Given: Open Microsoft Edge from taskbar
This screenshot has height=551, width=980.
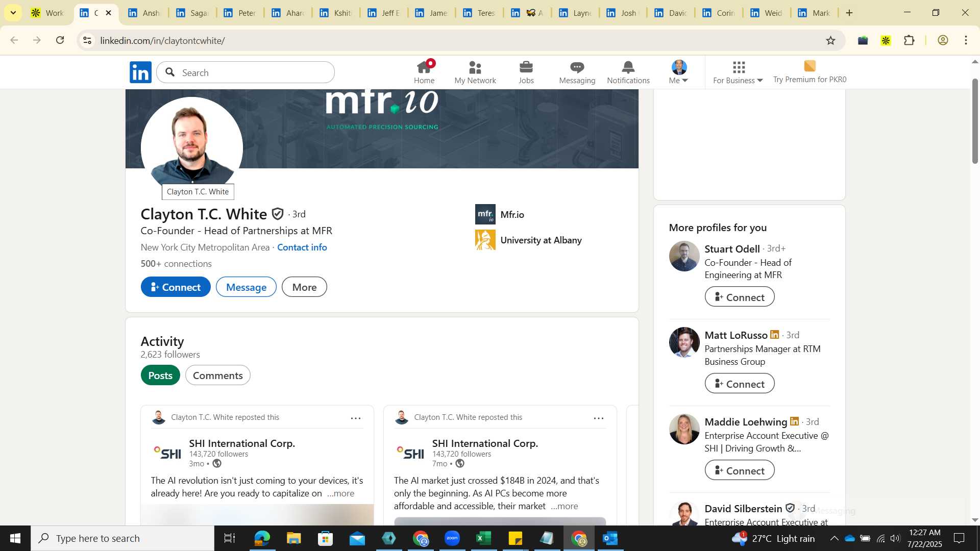Looking at the screenshot, I should click(x=262, y=538).
